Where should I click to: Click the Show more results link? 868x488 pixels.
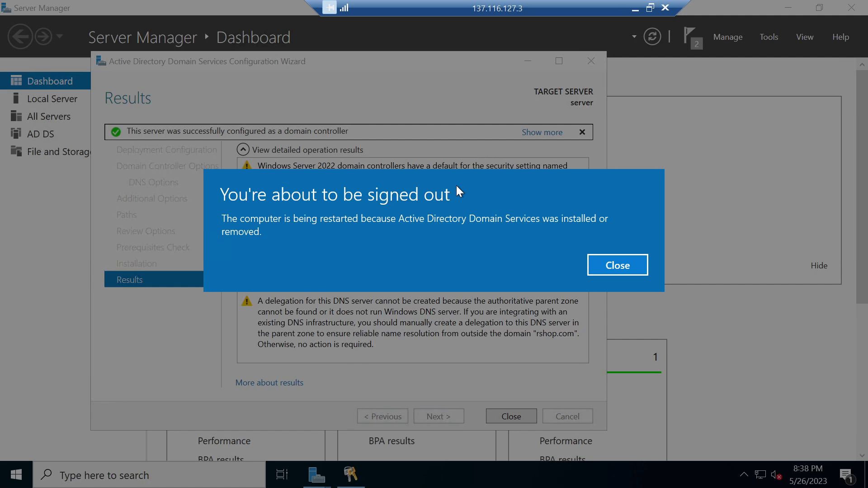pos(542,131)
